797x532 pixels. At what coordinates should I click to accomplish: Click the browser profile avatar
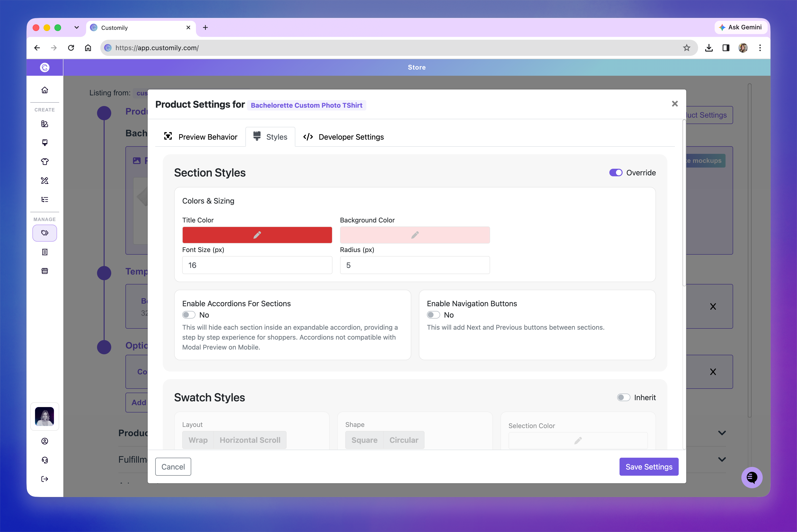point(743,48)
